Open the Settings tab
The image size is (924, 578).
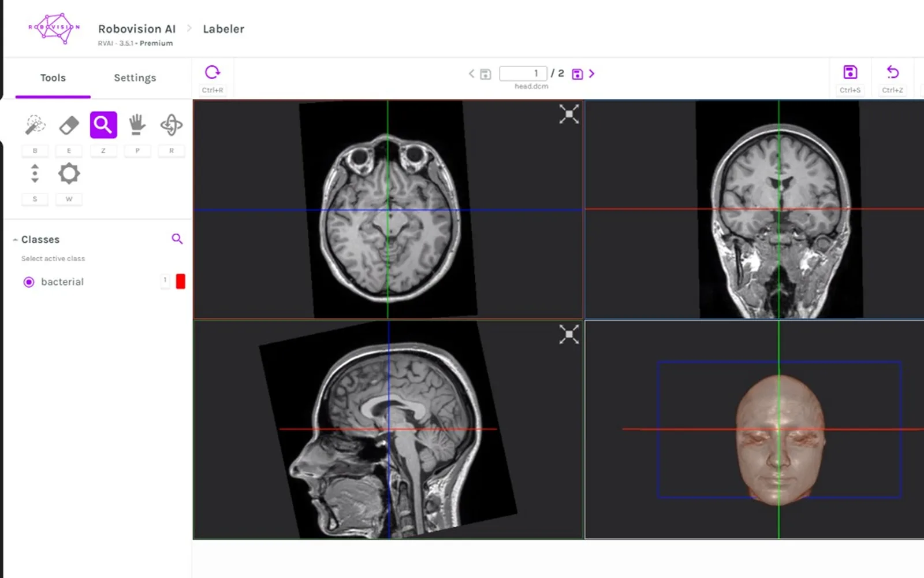[x=135, y=78]
